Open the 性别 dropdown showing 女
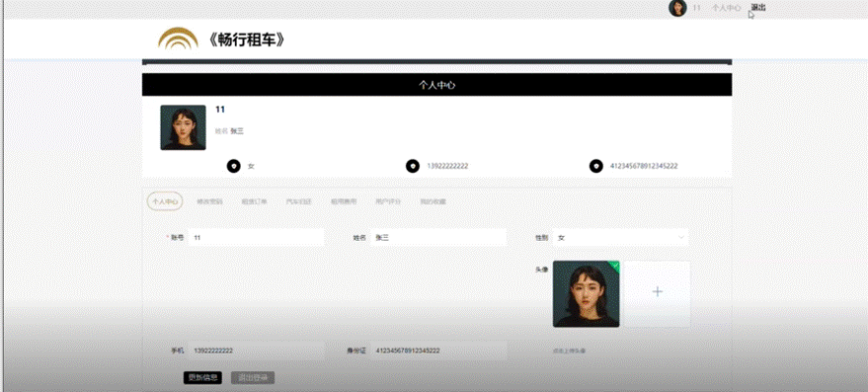Screen dimensions: 868x392 tap(620, 238)
